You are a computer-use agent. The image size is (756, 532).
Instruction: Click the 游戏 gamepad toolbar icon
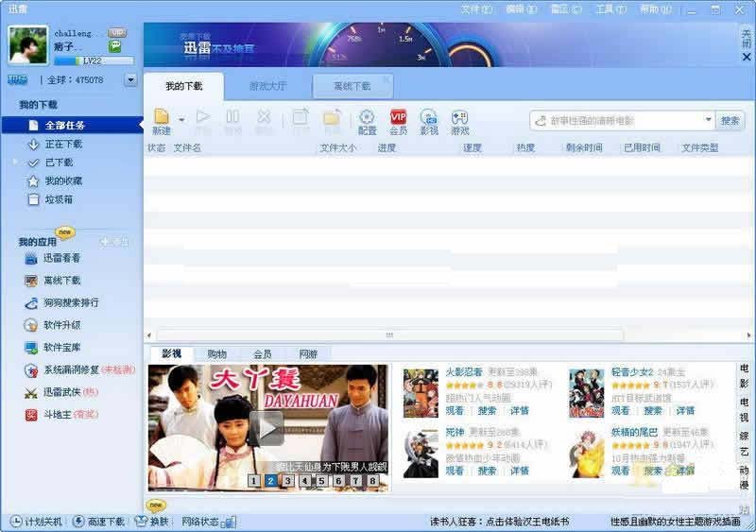pyautogui.click(x=459, y=120)
